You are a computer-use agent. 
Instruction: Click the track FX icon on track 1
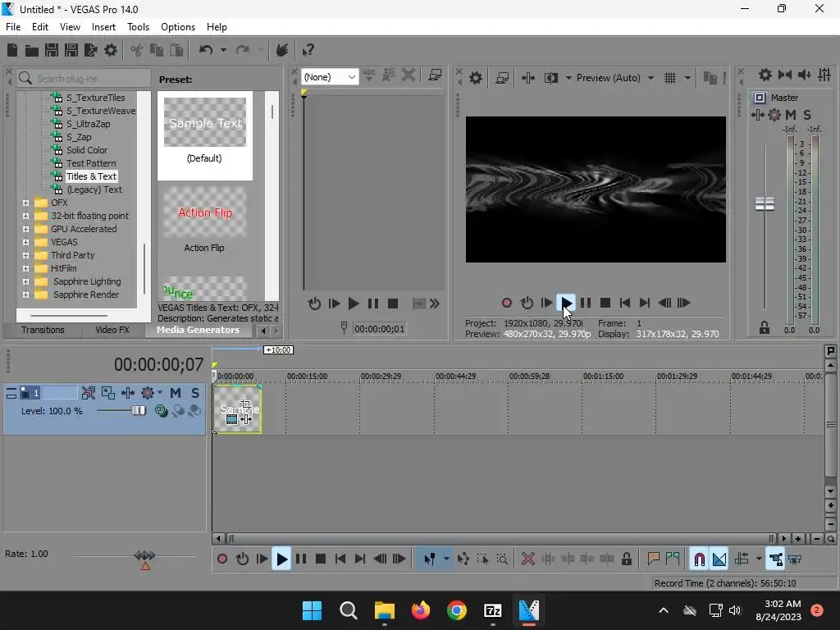[148, 393]
